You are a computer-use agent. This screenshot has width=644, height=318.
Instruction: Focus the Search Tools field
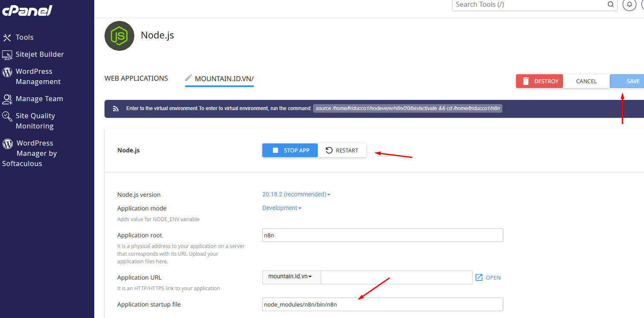534,5
